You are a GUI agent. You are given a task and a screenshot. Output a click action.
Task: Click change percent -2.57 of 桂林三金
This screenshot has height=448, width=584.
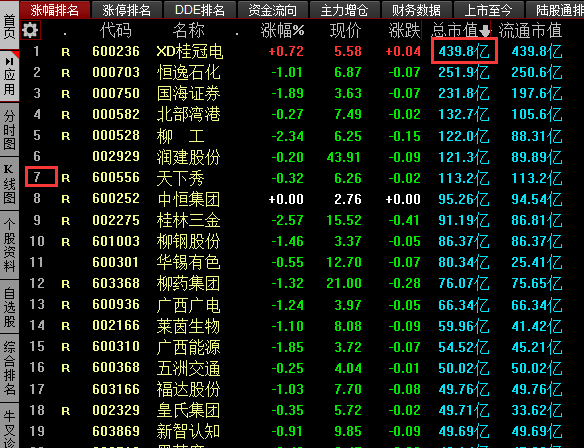tap(288, 220)
